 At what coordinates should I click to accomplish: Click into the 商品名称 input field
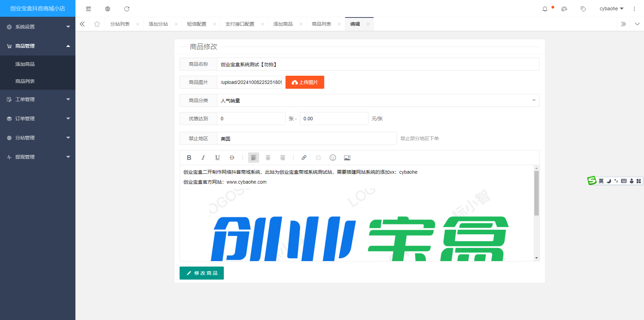(x=378, y=64)
